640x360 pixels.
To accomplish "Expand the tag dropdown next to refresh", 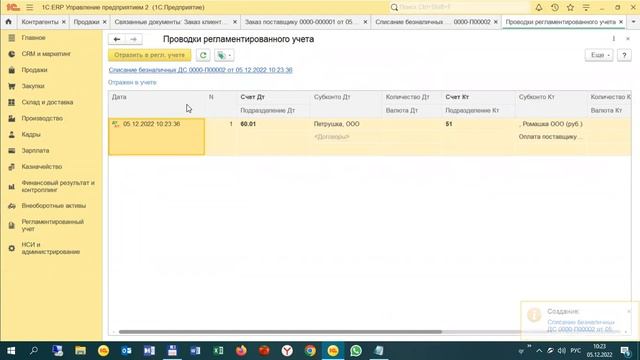I will pos(224,55).
